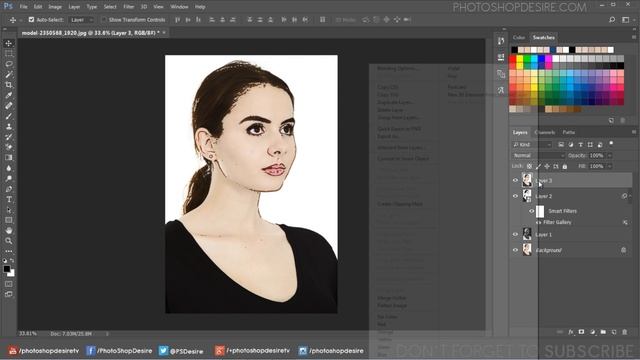This screenshot has width=640, height=360.
Task: Open the Auto-Select Layer dropdown
Action: tap(81, 20)
